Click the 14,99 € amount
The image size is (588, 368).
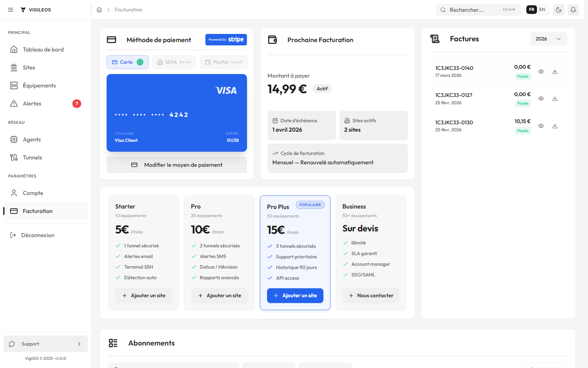pos(287,89)
